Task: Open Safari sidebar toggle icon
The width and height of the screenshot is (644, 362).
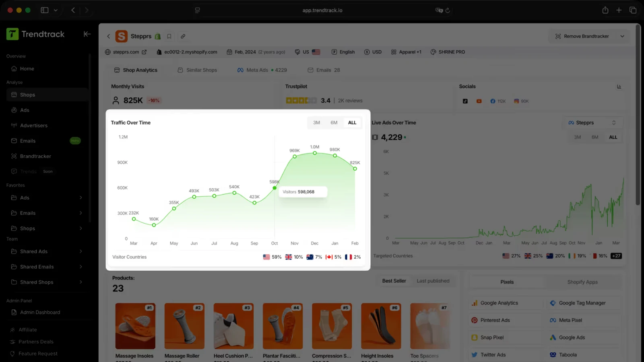Action: pyautogui.click(x=45, y=10)
